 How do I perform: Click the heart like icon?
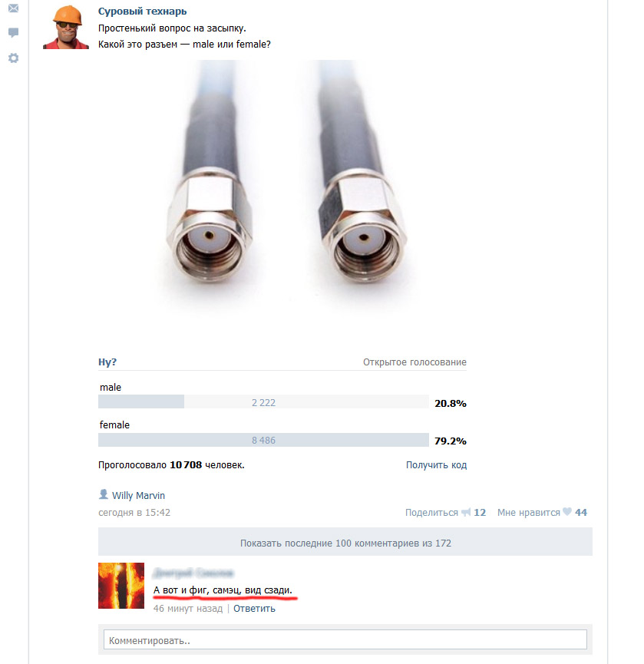(567, 512)
